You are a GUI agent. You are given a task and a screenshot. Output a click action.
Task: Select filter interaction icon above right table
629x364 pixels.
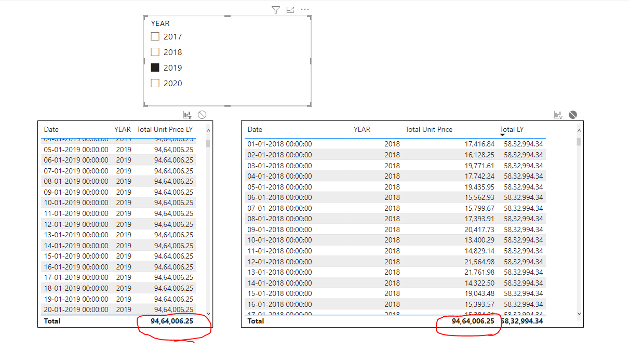[x=558, y=115]
